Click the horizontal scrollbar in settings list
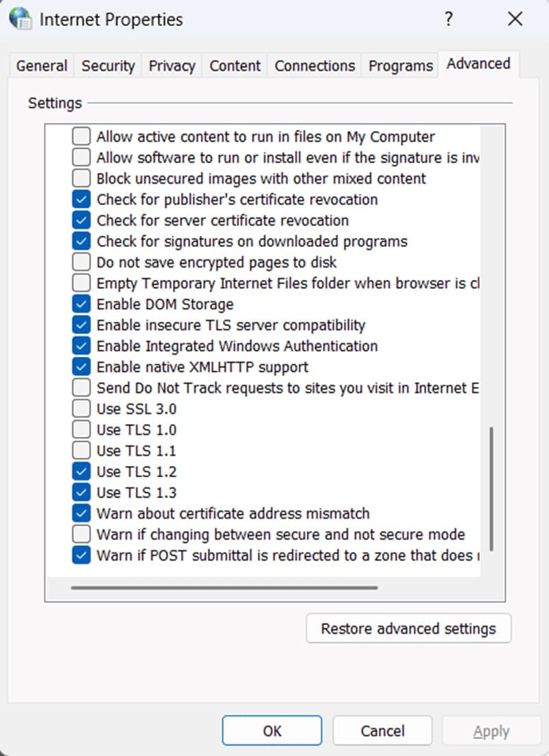This screenshot has width=549, height=756. click(224, 587)
